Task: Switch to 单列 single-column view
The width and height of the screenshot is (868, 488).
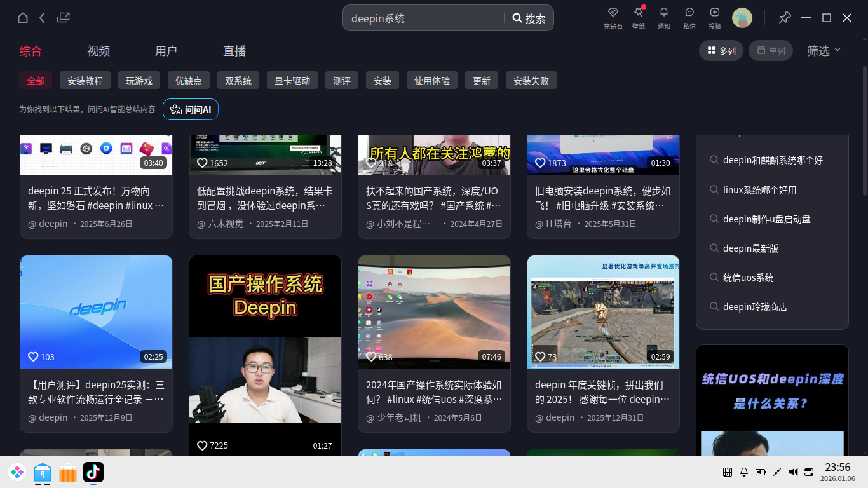Action: (771, 51)
